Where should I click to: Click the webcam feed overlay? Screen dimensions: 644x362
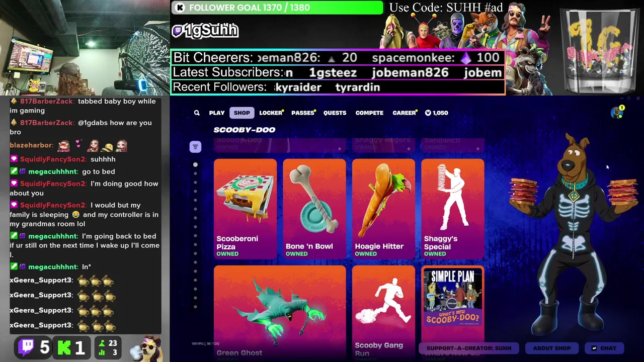click(85, 48)
